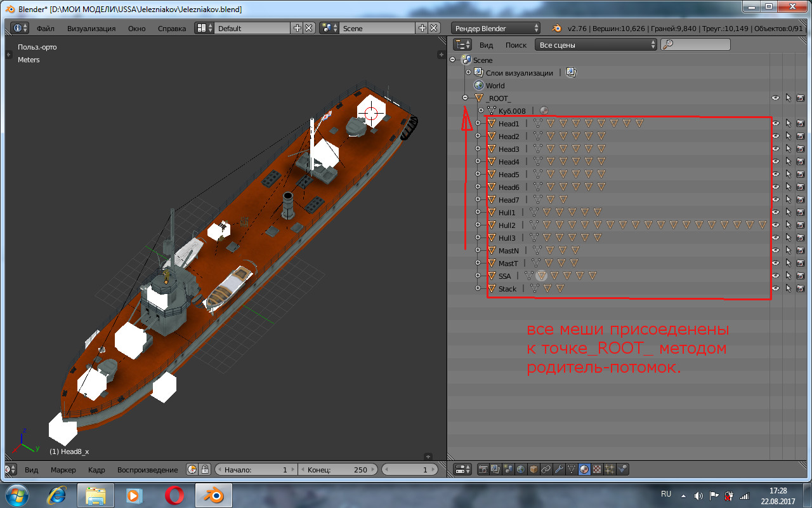The image size is (812, 508).
Task: Collapse the _ROOT_ tree node
Action: [466, 98]
